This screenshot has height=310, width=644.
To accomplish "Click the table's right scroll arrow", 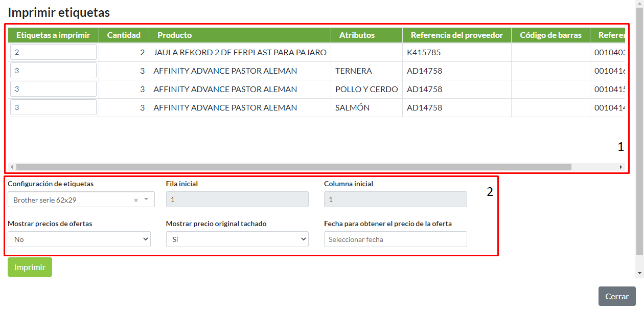I will [x=621, y=167].
